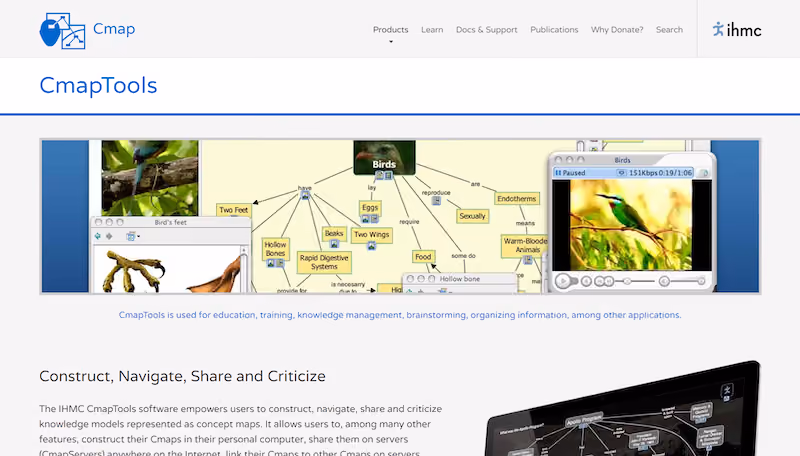Click resource icon under reproduce label
The width and height of the screenshot is (800, 456).
pyautogui.click(x=436, y=201)
